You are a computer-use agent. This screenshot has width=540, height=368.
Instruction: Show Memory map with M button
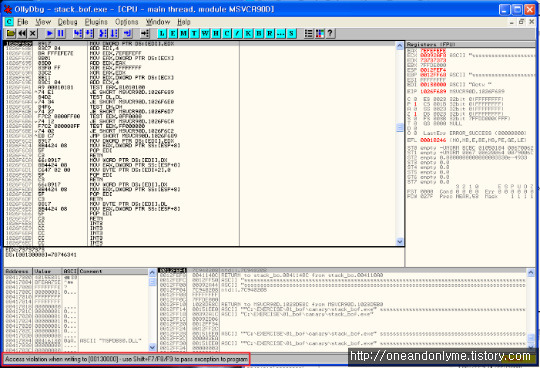coord(184,33)
